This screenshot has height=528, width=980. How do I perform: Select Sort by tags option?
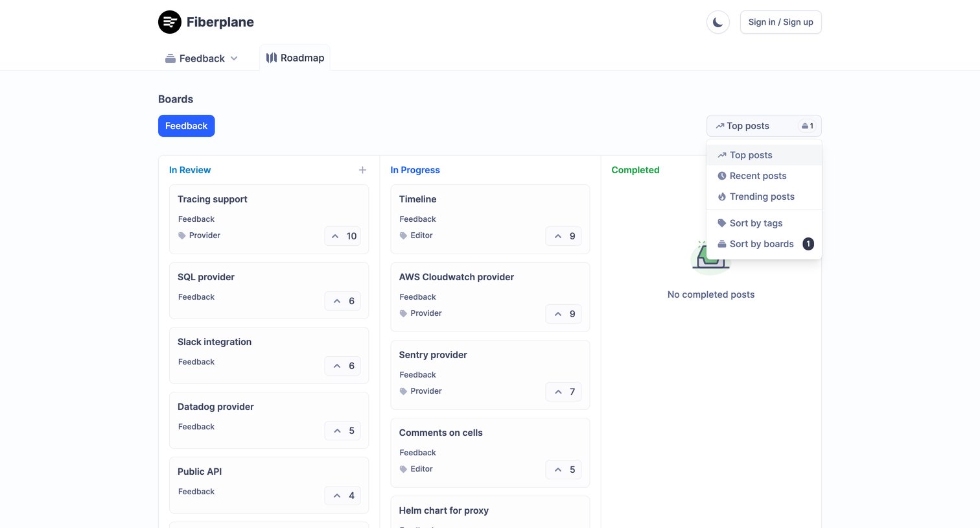tap(764, 223)
